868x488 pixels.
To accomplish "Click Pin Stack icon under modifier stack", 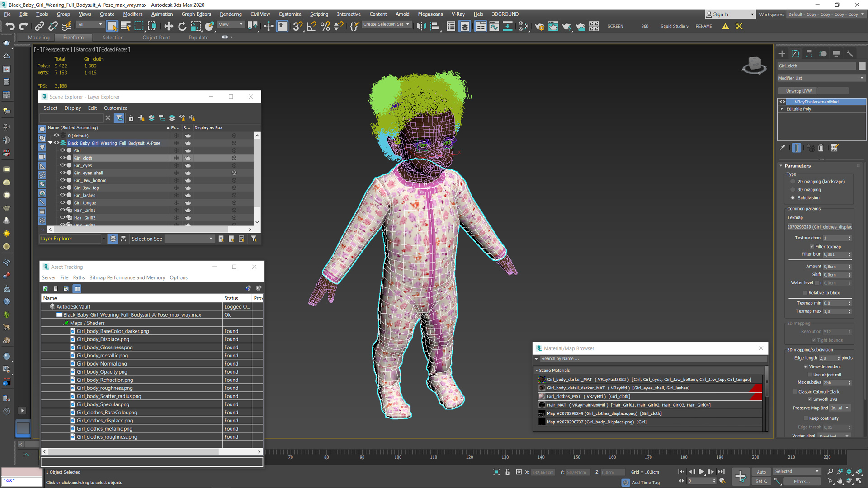I will (783, 148).
